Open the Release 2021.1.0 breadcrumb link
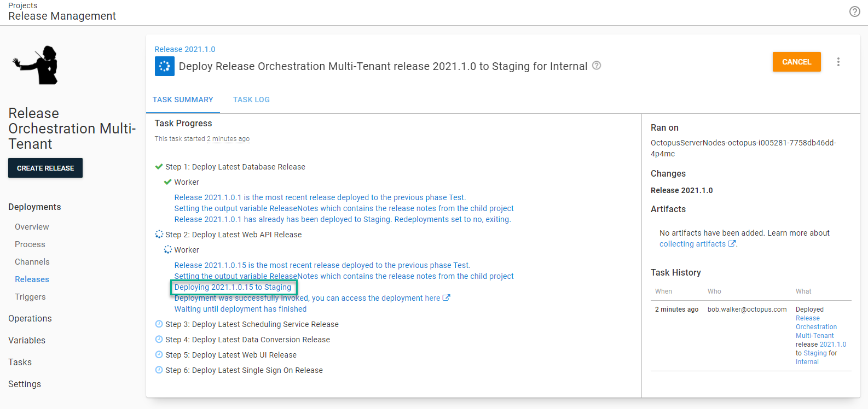Image resolution: width=868 pixels, height=409 pixels. (x=185, y=49)
